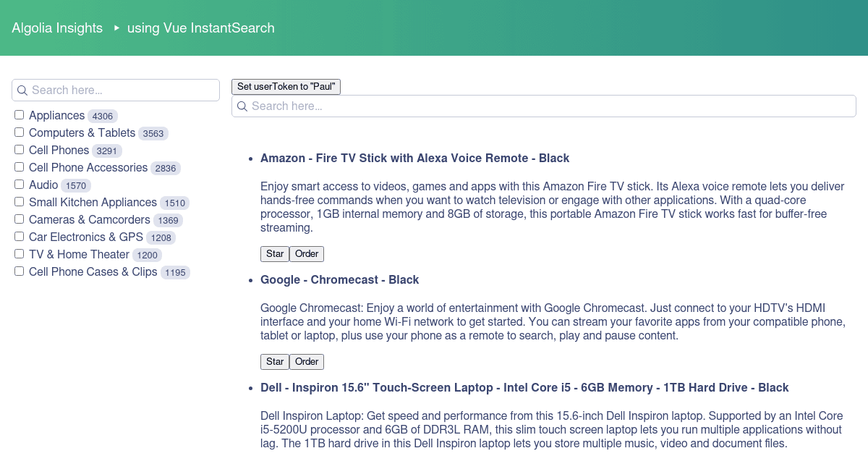Image resolution: width=868 pixels, height=456 pixels.
Task: Click the sidebar search magnifier icon
Action: (22, 90)
